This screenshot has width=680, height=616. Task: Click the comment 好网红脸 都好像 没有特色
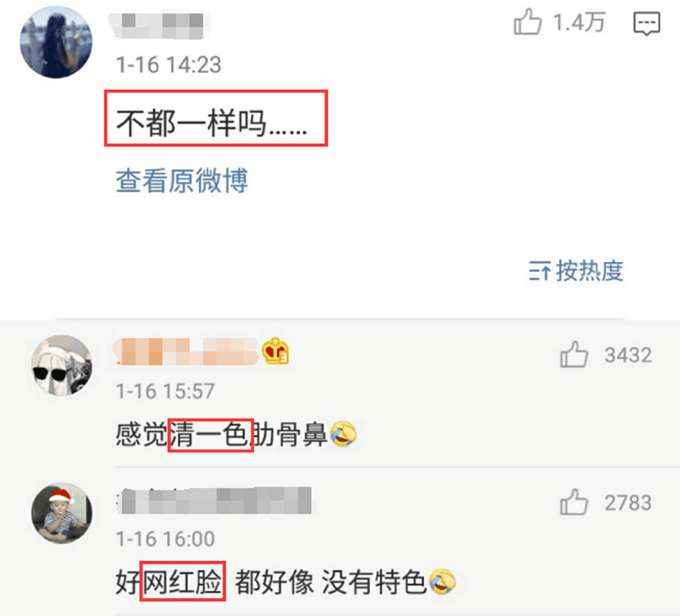point(271,582)
